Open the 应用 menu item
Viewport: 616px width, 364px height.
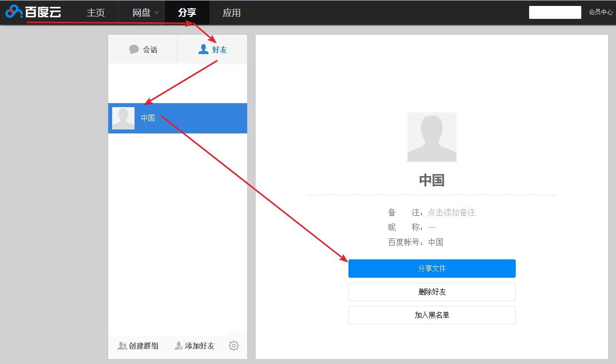tap(231, 12)
